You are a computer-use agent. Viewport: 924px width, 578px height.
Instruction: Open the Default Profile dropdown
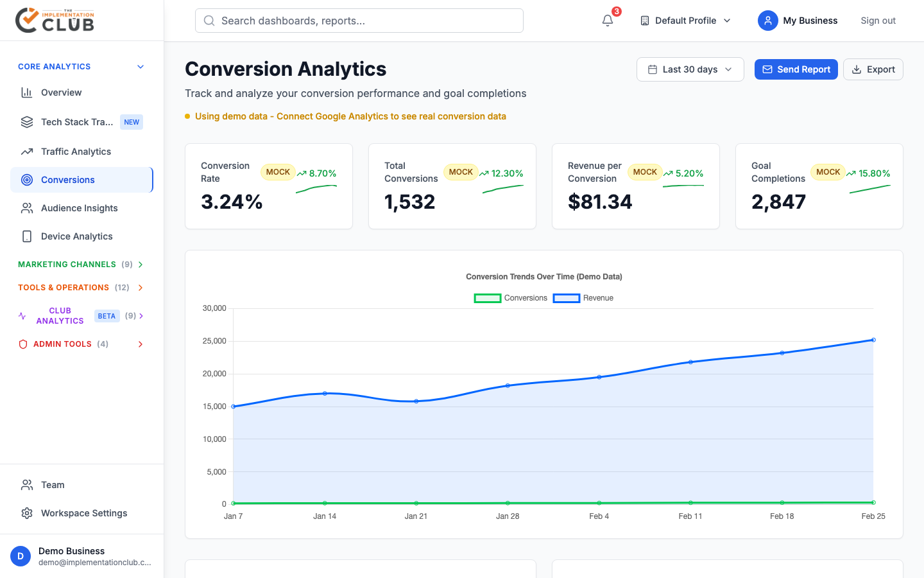[685, 21]
